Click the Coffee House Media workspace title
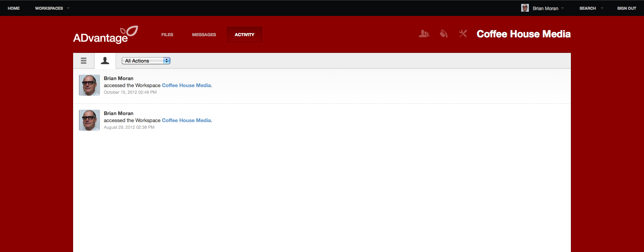This screenshot has width=644, height=252. click(523, 34)
